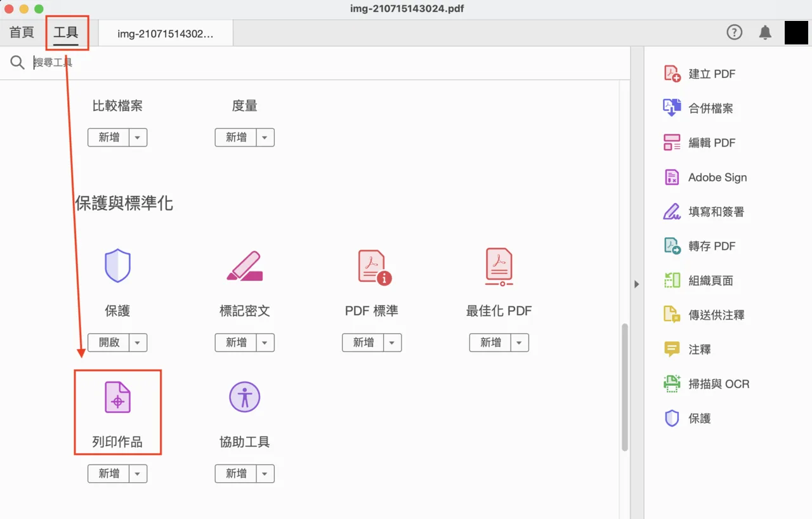Click the 注釋 comment bubble icon in the sidebar
812x519 pixels.
tap(672, 349)
